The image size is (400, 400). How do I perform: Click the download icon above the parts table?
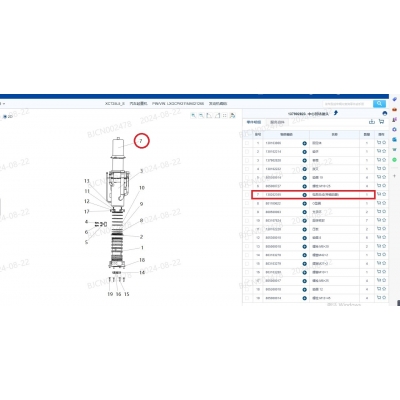coord(372,122)
